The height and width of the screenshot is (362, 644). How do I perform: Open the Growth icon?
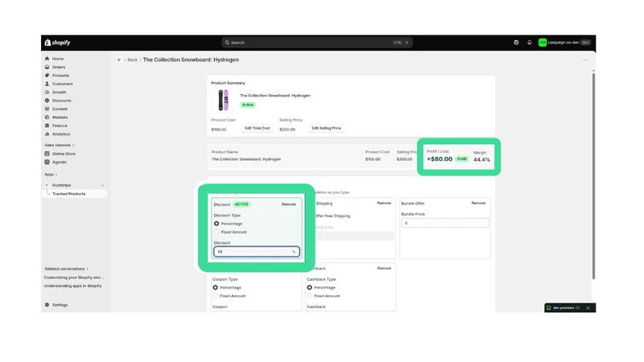pyautogui.click(x=47, y=93)
